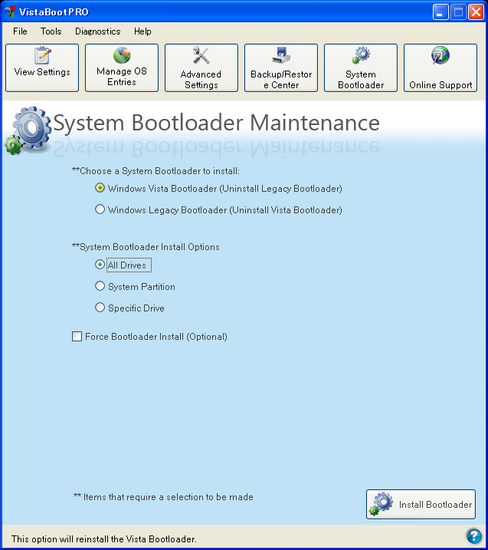Open Manage OS Entries pie chart icon
488x550 pixels.
(122, 55)
